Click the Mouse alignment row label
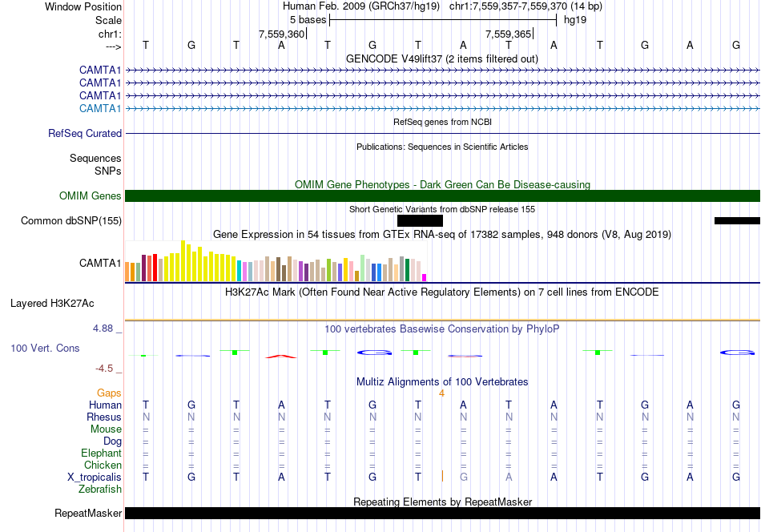This screenshot has width=761, height=532. point(106,429)
